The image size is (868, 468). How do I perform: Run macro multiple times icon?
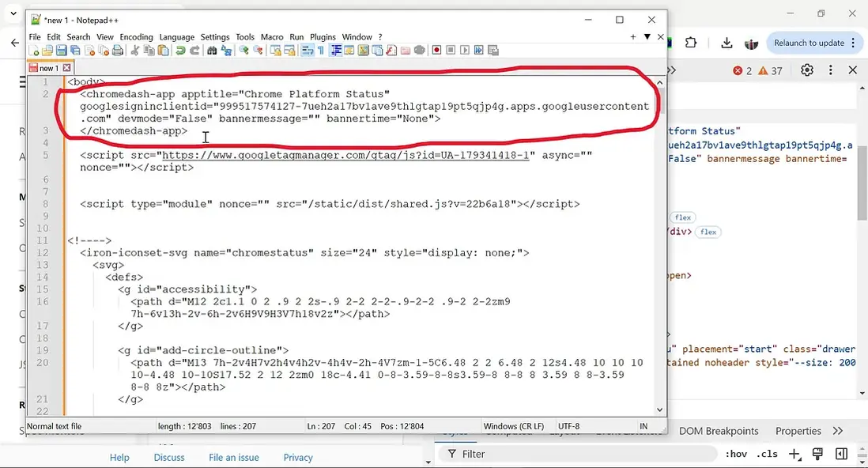click(478, 51)
